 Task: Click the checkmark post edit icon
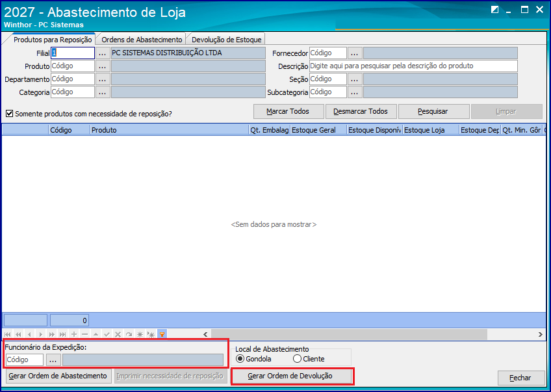(x=107, y=334)
